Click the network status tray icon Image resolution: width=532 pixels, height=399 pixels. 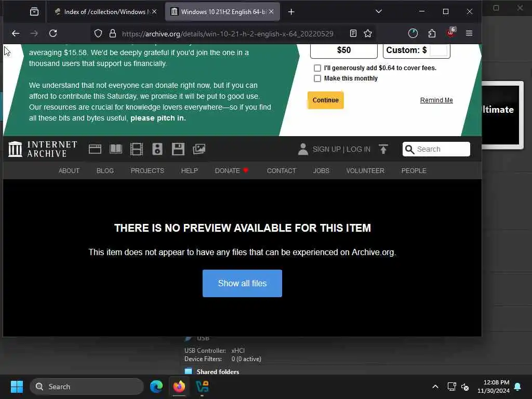(451, 387)
